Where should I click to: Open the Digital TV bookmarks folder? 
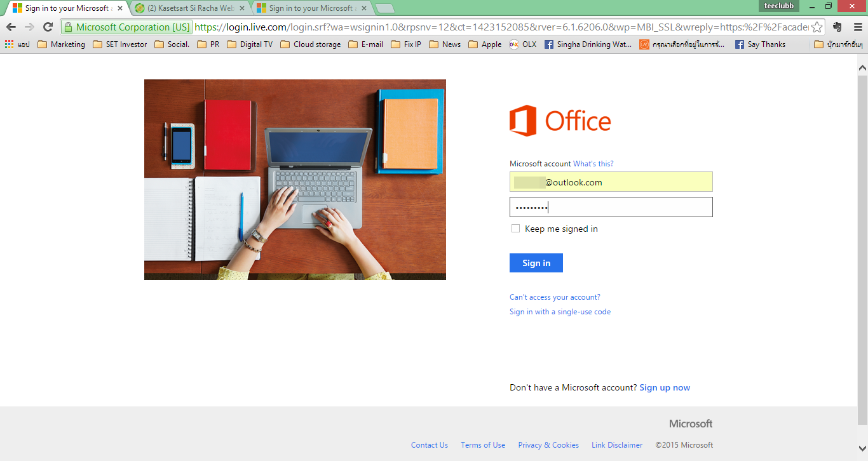coord(250,44)
